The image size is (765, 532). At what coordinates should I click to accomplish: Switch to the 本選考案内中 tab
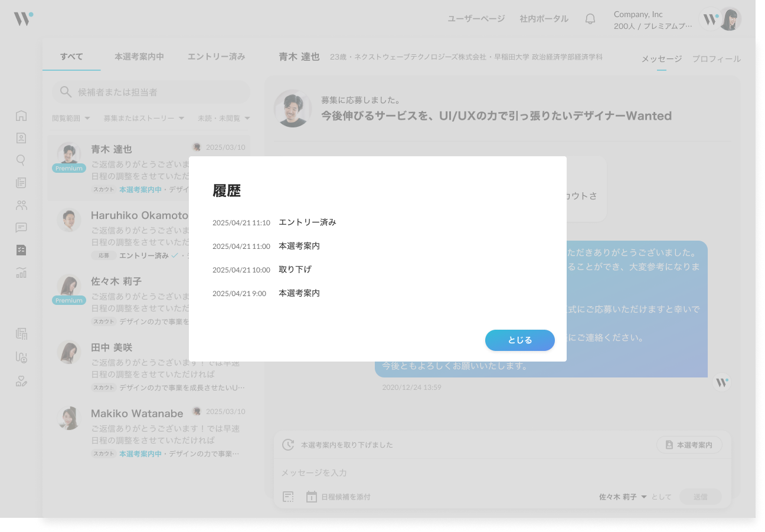(139, 57)
